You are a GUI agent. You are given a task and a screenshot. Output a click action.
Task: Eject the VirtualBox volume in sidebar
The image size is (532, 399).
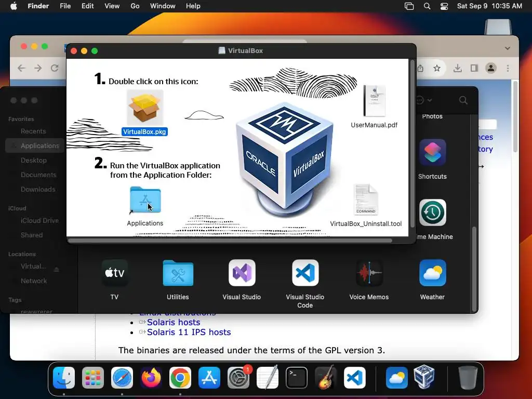[x=57, y=270]
